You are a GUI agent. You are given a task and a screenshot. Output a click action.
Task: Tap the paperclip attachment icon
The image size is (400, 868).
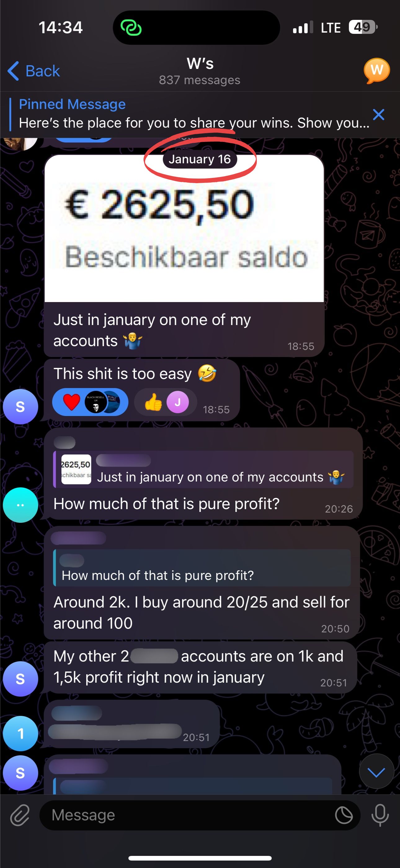pyautogui.click(x=20, y=815)
